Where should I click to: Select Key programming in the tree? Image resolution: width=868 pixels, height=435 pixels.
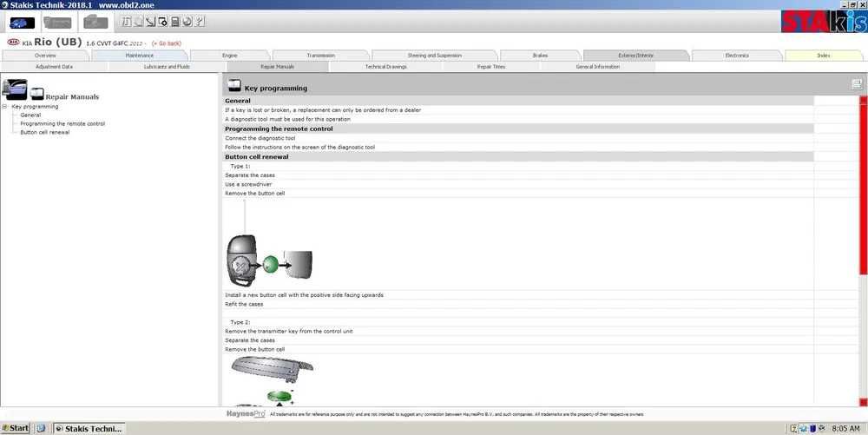tap(35, 106)
